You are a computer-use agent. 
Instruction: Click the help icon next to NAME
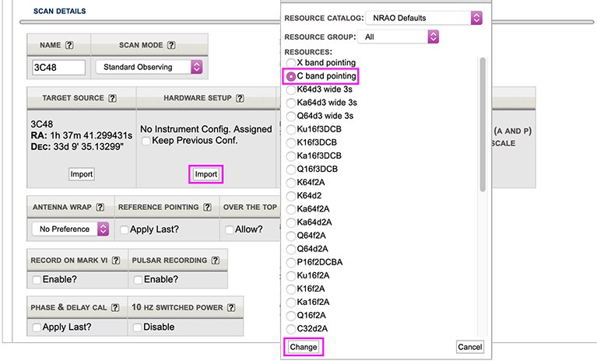[x=69, y=46]
